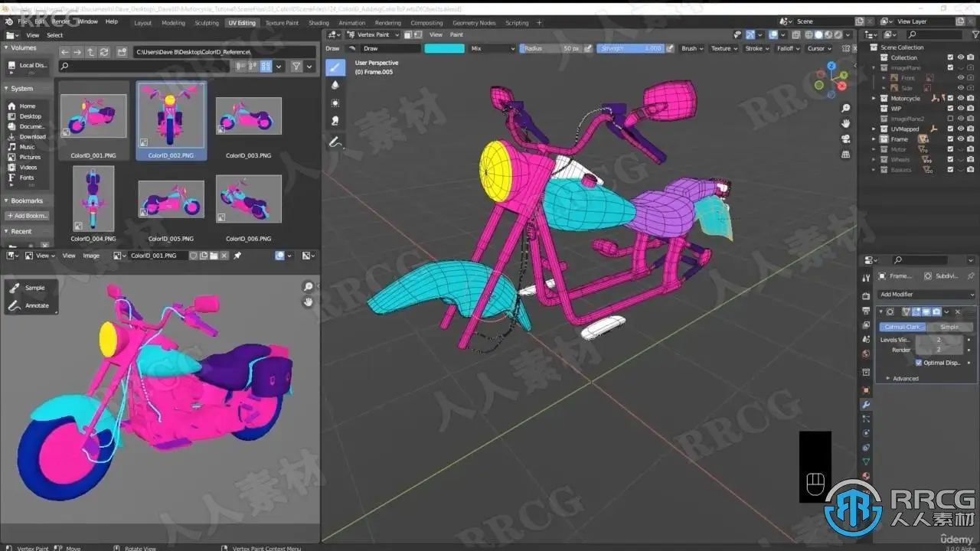Switch file browser to horizontal list display

(253, 67)
